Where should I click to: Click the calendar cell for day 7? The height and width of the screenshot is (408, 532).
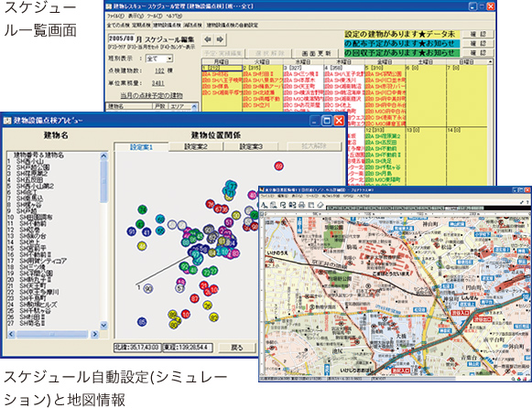pyautogui.click(x=467, y=96)
